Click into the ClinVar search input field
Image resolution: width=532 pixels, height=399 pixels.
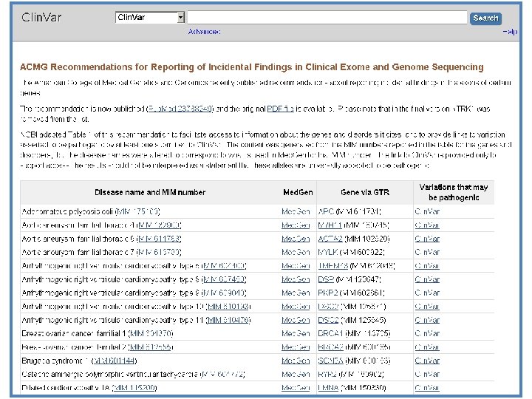point(327,17)
